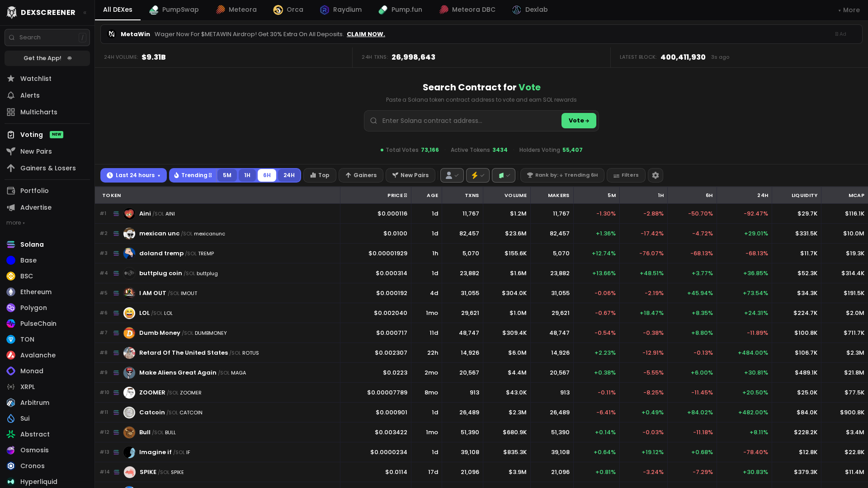Screen dimensions: 868x488
Task: Open the Portfolio wallet icon
Action: (x=11, y=191)
